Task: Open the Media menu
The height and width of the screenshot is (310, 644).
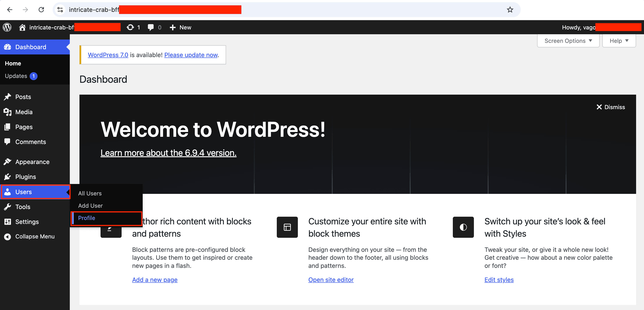Action: click(35, 112)
